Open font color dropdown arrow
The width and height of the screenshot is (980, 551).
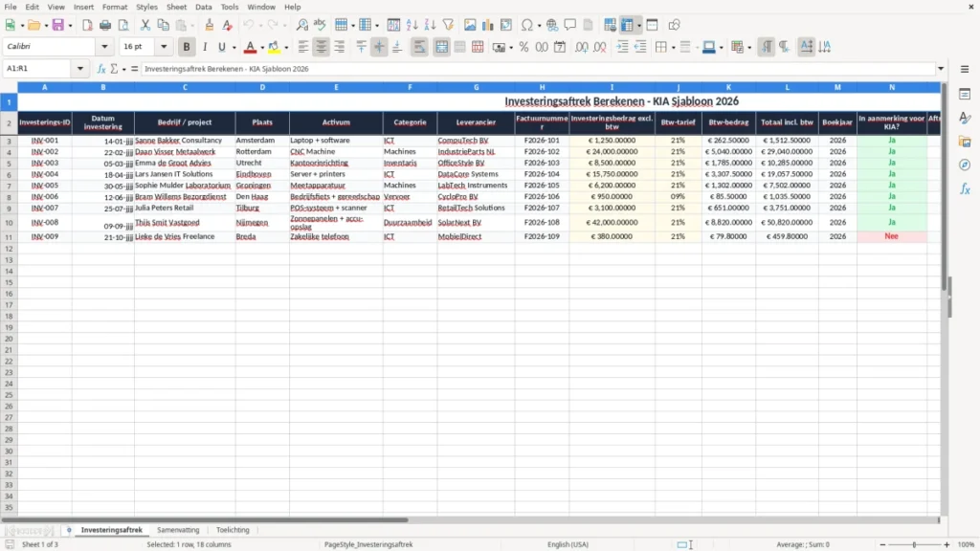[x=262, y=48]
